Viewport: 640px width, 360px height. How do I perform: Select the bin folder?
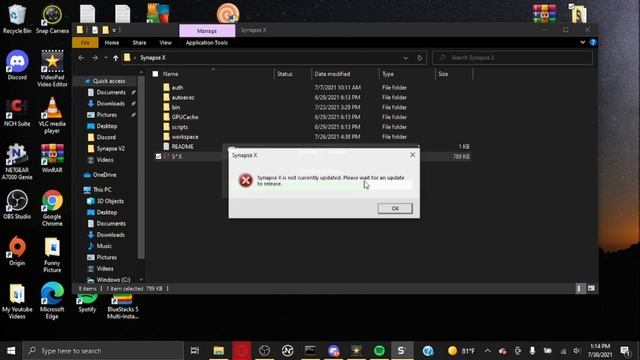176,107
